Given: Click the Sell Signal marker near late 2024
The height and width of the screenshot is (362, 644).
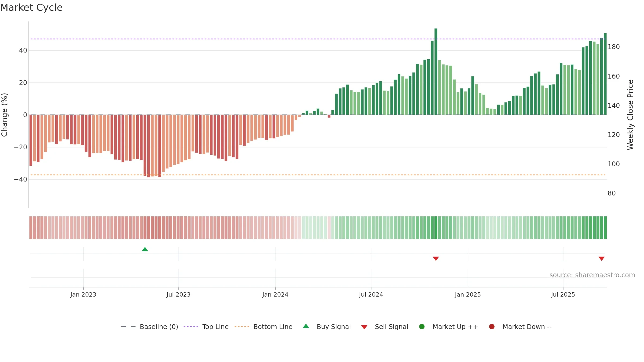Looking at the screenshot, I should point(436,258).
